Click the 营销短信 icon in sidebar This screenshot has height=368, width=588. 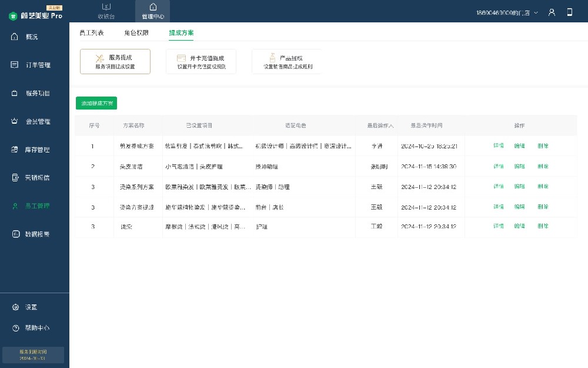pos(15,177)
